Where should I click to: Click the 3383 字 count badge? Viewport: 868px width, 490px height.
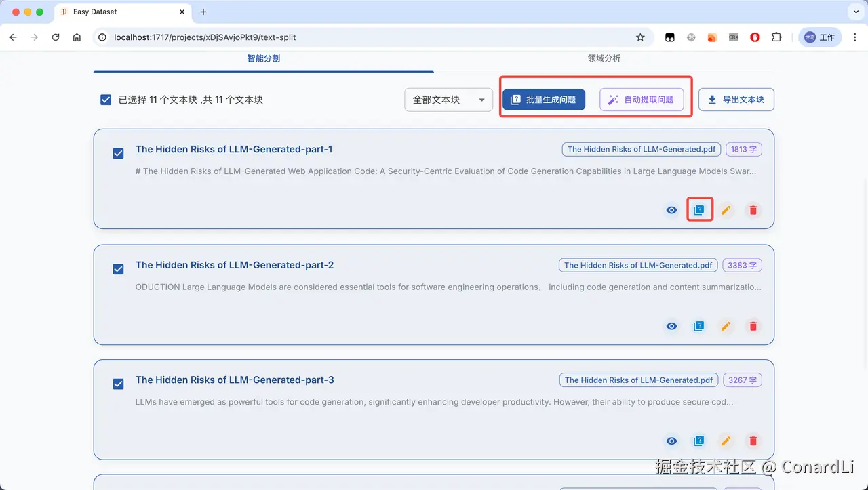point(743,265)
